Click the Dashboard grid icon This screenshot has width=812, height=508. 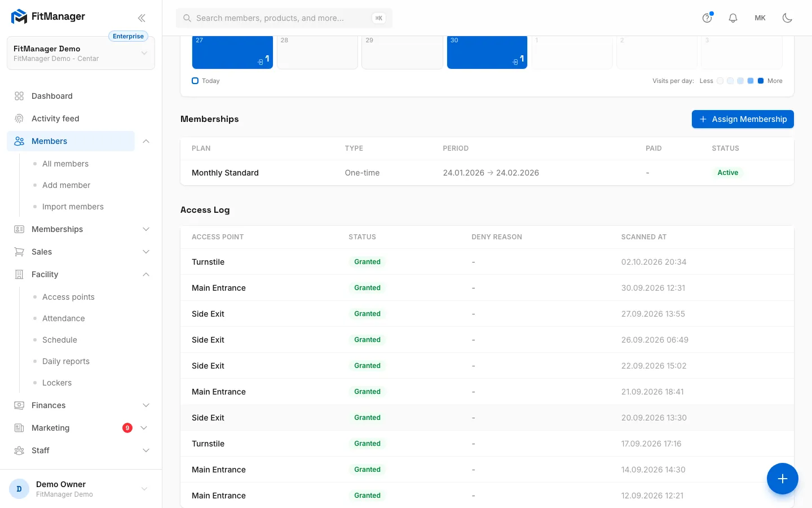point(19,96)
